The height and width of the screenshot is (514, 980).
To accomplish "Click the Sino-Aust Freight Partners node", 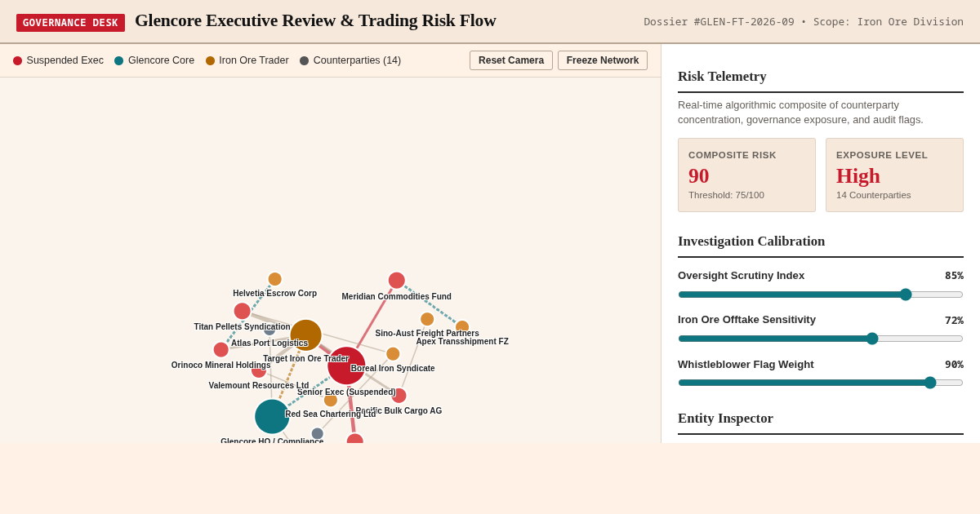I will point(427,319).
